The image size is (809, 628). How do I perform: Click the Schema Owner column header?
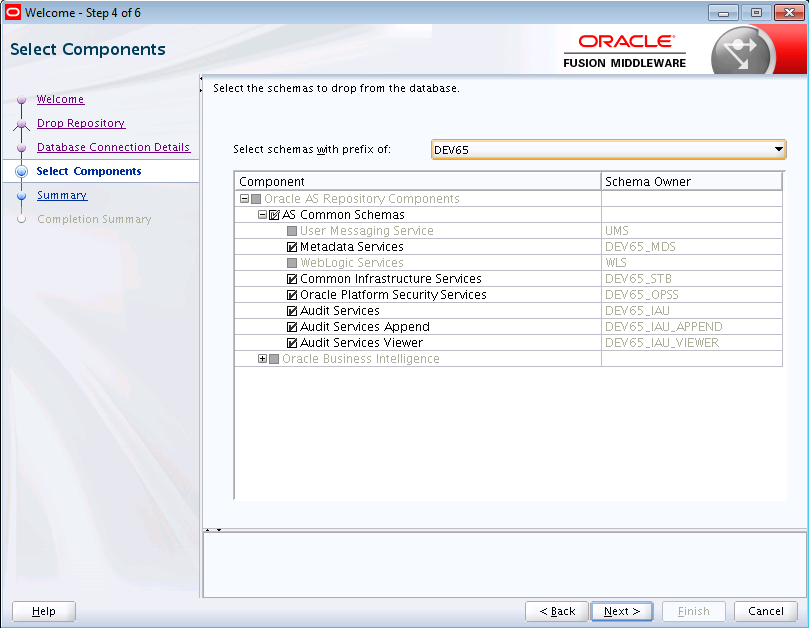pos(692,182)
